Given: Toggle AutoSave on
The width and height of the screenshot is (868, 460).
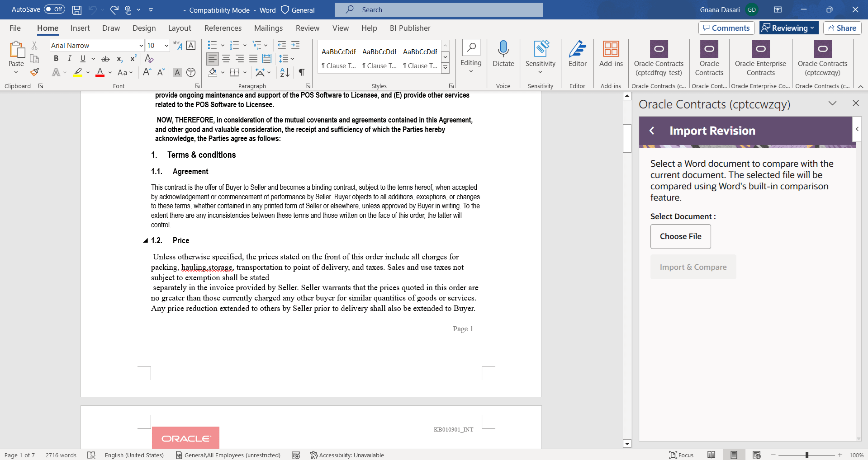Looking at the screenshot, I should [54, 9].
